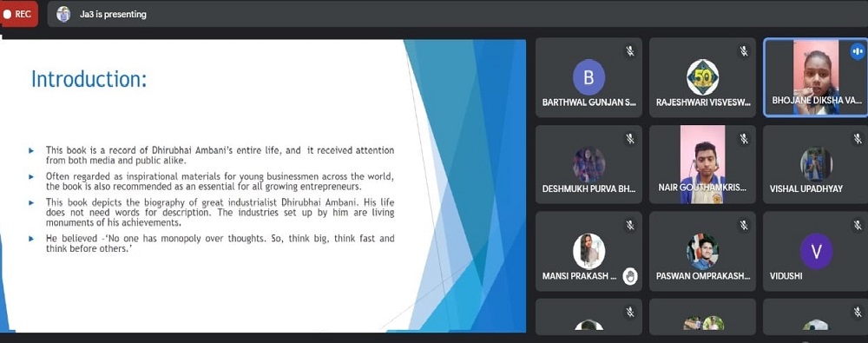Open Bhojane Diksha's video tile
868x343 pixels.
pos(816,77)
